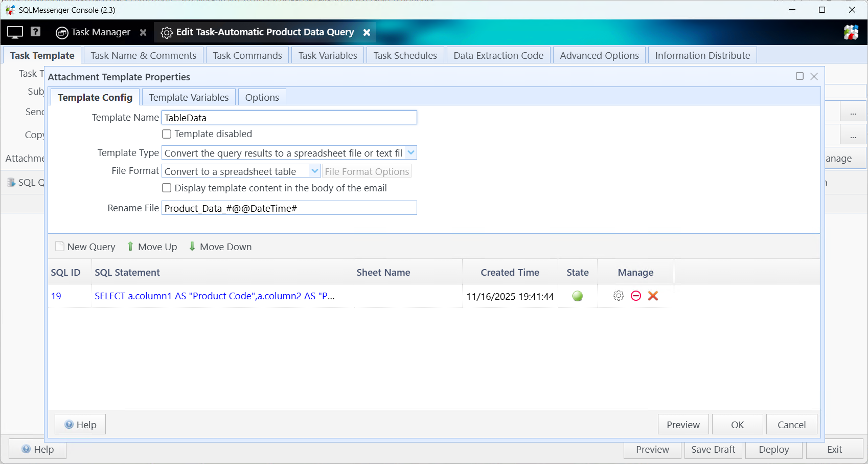Click Deploy at the bottom right
The image size is (868, 464).
pos(773,450)
